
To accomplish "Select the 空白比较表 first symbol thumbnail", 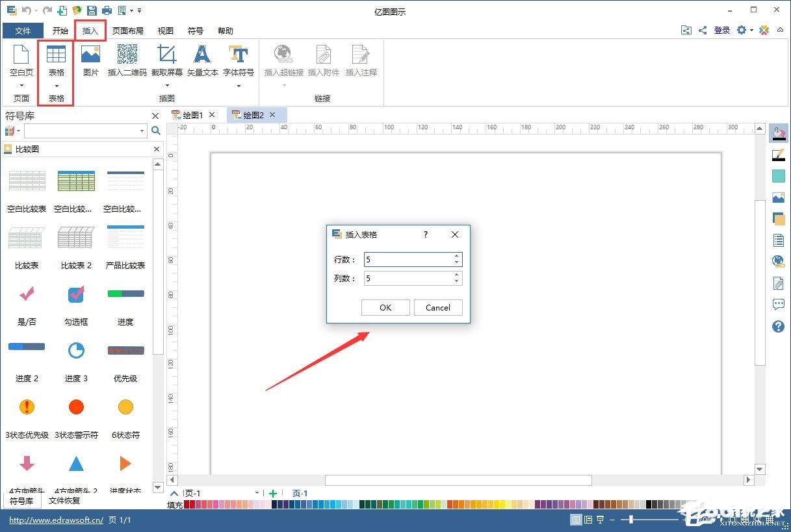I will point(27,181).
